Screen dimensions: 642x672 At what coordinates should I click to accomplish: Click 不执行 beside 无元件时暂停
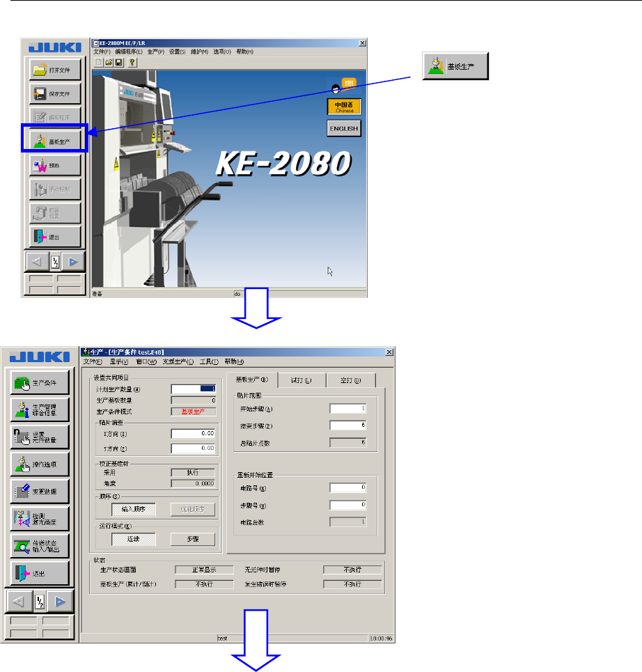pyautogui.click(x=352, y=570)
